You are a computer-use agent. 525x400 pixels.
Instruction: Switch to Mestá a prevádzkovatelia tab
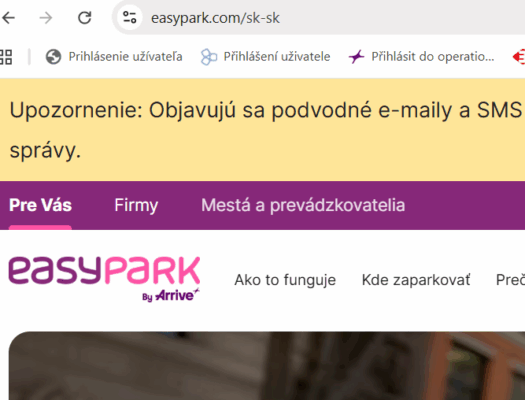coord(303,205)
